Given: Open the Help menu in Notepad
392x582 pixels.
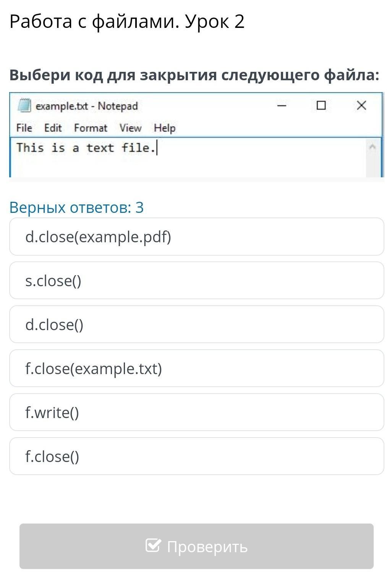Looking at the screenshot, I should 165,128.
